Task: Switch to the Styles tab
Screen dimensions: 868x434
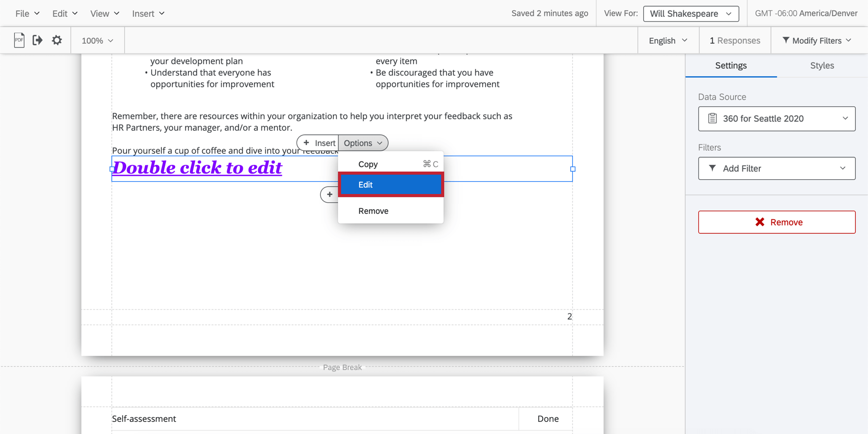Action: pyautogui.click(x=822, y=65)
